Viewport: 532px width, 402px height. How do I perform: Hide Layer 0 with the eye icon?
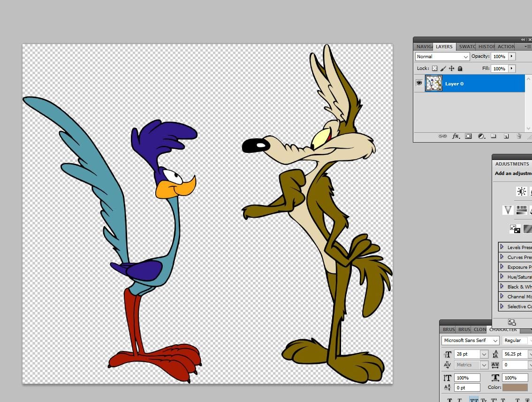(419, 83)
